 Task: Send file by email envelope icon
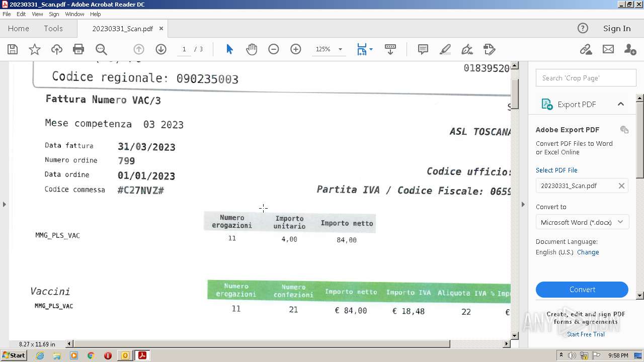pyautogui.click(x=608, y=49)
